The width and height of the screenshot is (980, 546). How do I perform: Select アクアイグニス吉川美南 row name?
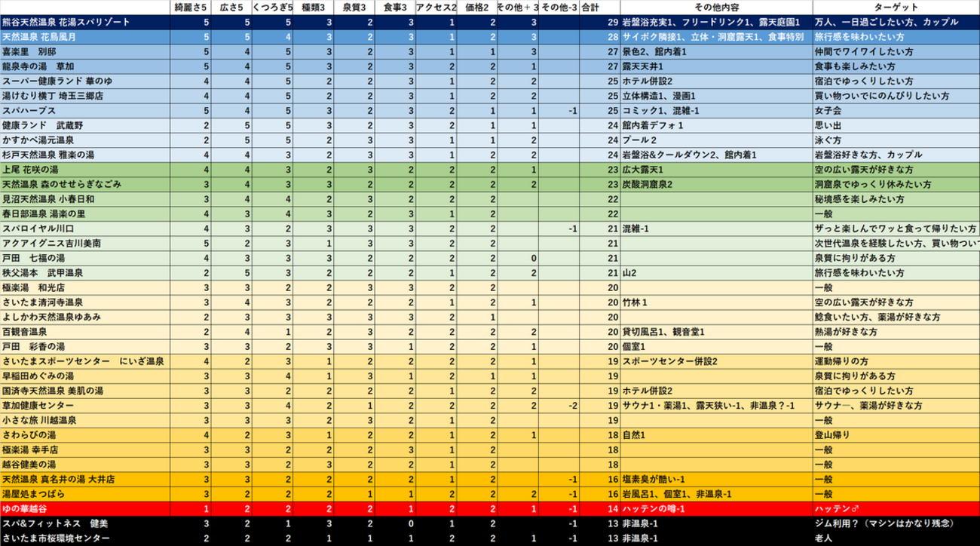point(86,243)
